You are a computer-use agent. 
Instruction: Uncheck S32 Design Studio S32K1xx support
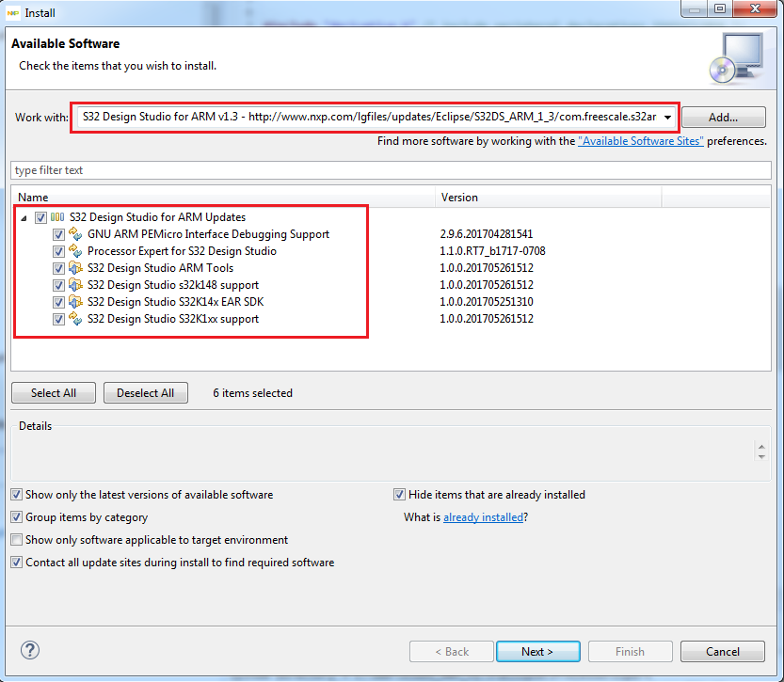(x=58, y=319)
